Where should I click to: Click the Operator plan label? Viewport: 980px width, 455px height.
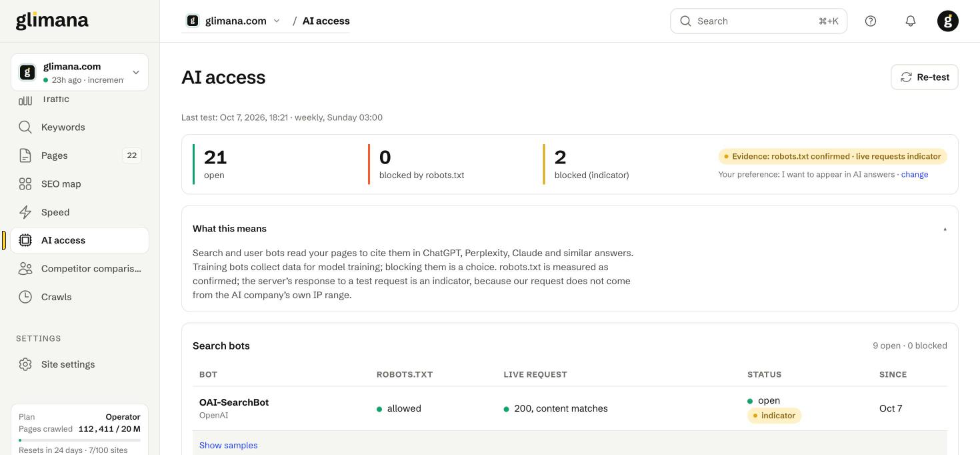(x=123, y=417)
